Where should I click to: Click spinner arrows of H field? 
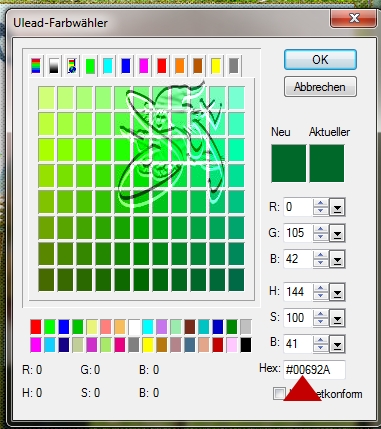pyautogui.click(x=321, y=292)
